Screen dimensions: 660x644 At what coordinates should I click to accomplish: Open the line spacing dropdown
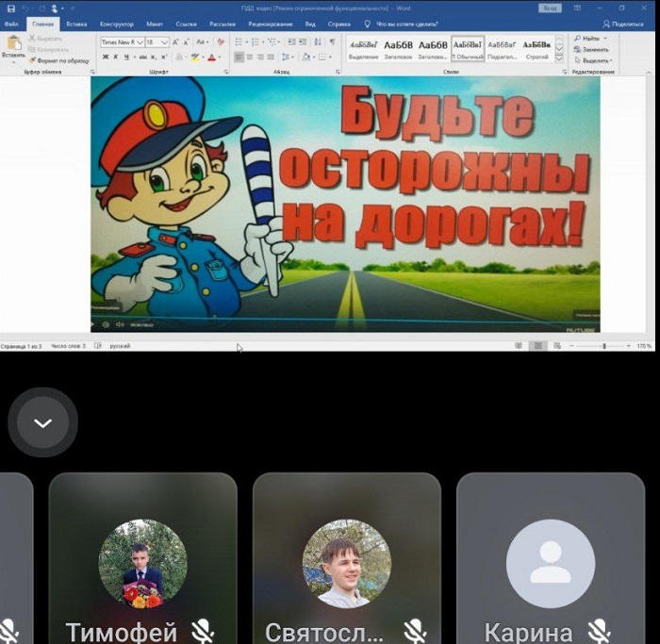(288, 57)
